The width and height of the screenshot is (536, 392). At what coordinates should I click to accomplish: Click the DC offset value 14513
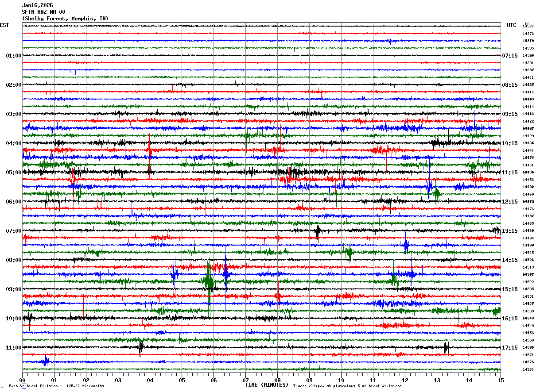(x=528, y=267)
